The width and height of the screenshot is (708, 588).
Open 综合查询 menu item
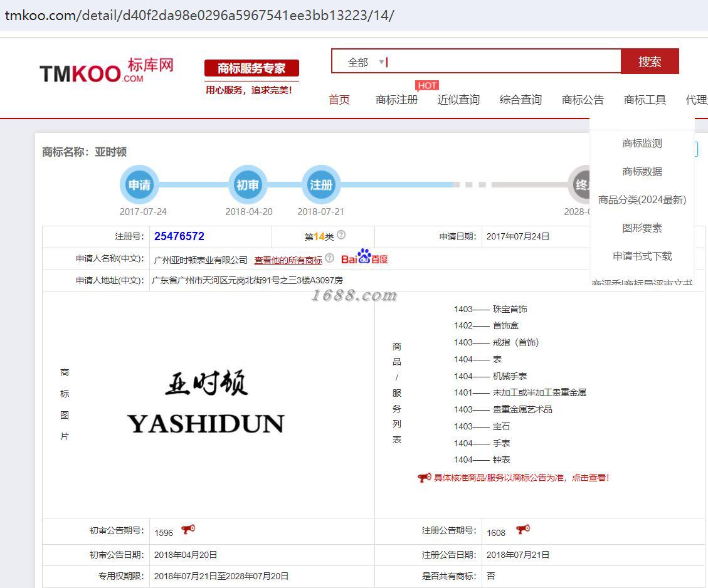point(520,99)
